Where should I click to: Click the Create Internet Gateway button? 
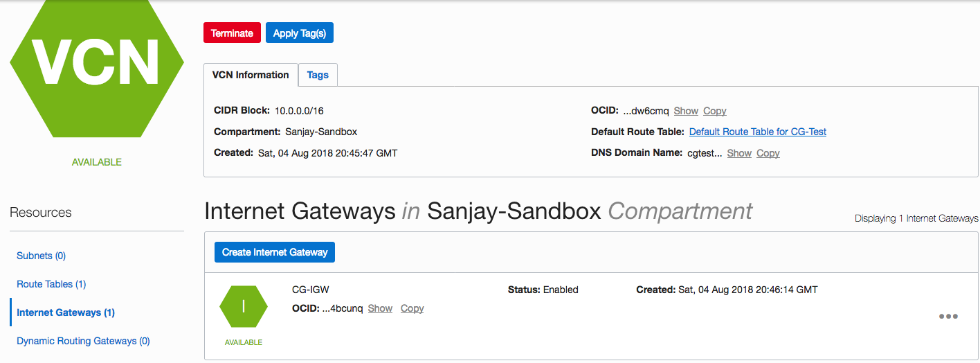point(275,252)
